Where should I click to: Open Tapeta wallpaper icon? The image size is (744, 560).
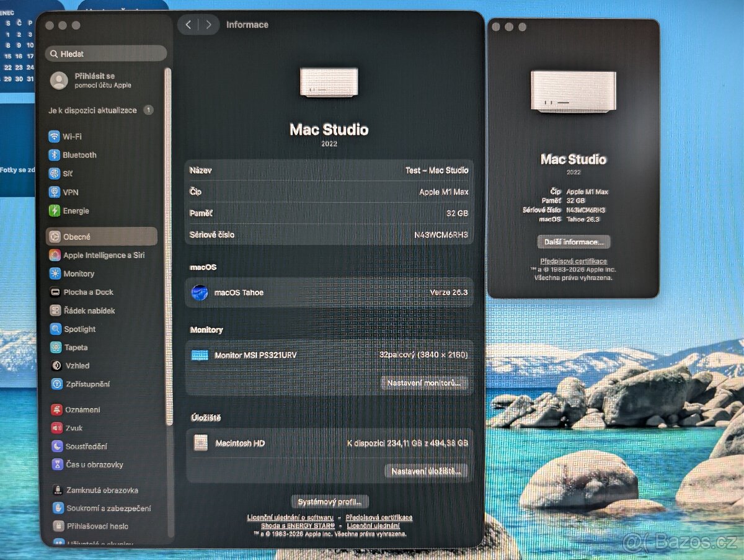click(56, 347)
